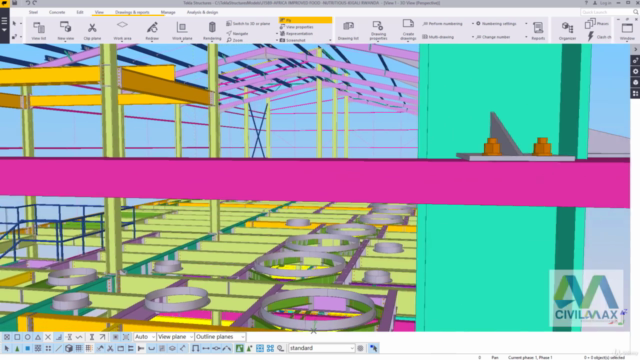Click the Redraw icon

[152, 28]
